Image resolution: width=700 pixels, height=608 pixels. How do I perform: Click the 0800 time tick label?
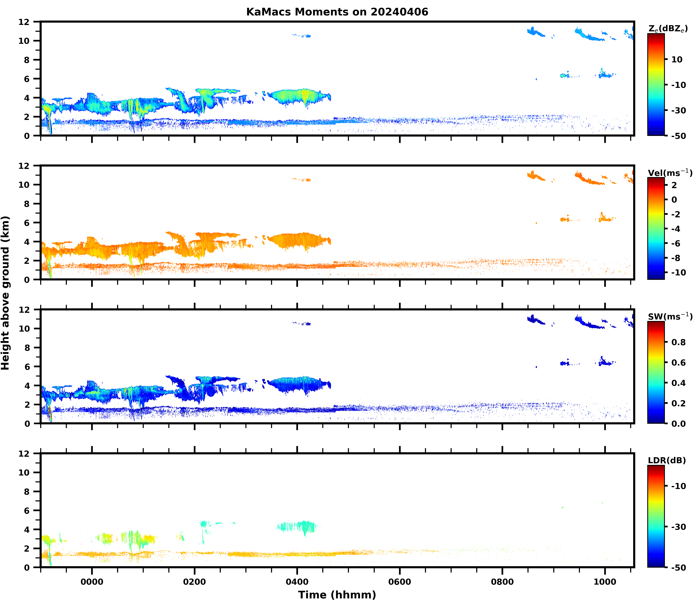click(x=502, y=582)
